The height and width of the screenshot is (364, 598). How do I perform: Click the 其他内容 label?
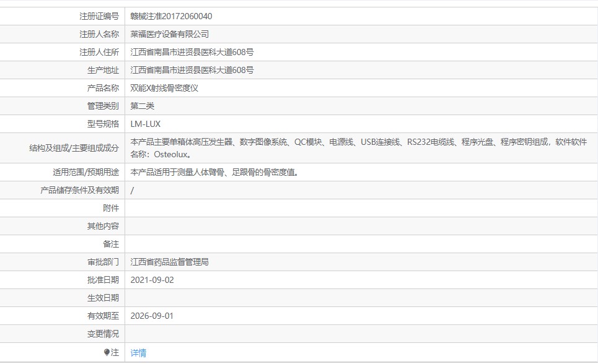103,225
